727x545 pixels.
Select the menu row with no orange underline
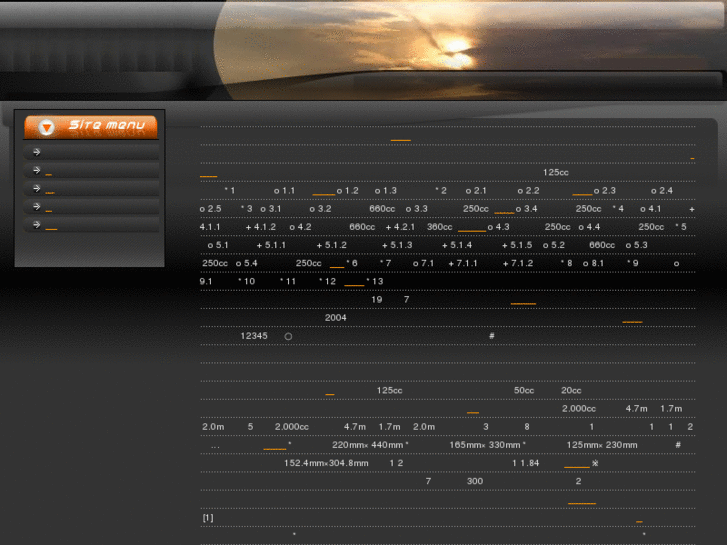tap(91, 152)
